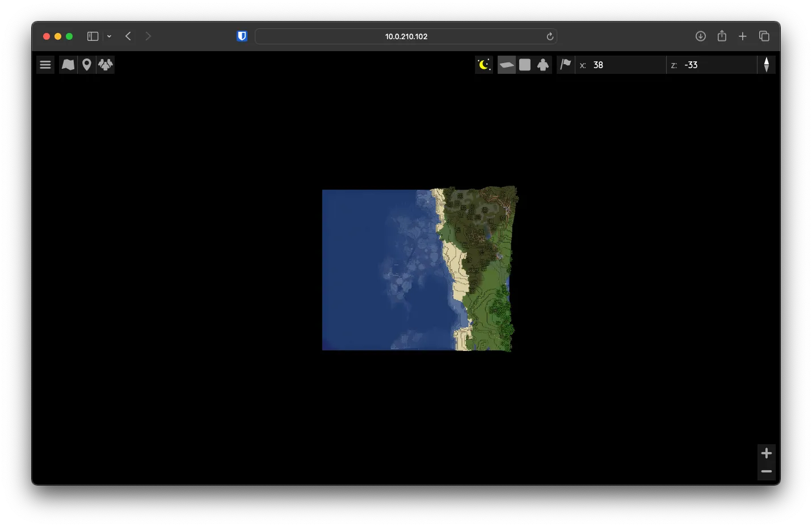Toggle the Safari sidebar

(x=92, y=36)
